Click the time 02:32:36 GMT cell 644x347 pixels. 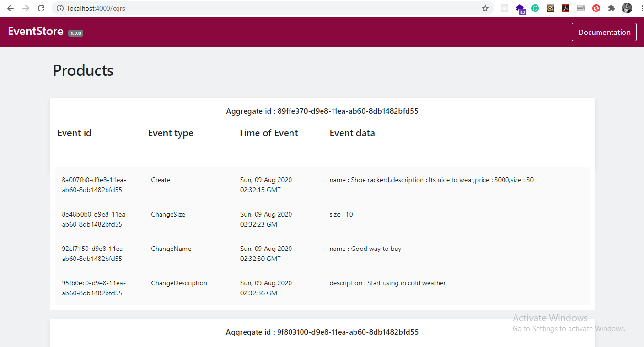(266, 288)
